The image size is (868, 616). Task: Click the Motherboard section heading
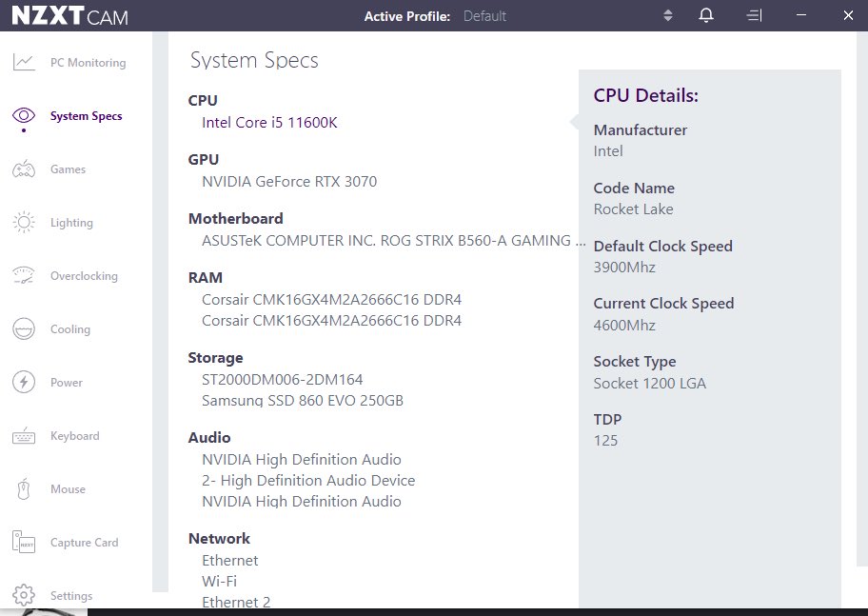(236, 219)
